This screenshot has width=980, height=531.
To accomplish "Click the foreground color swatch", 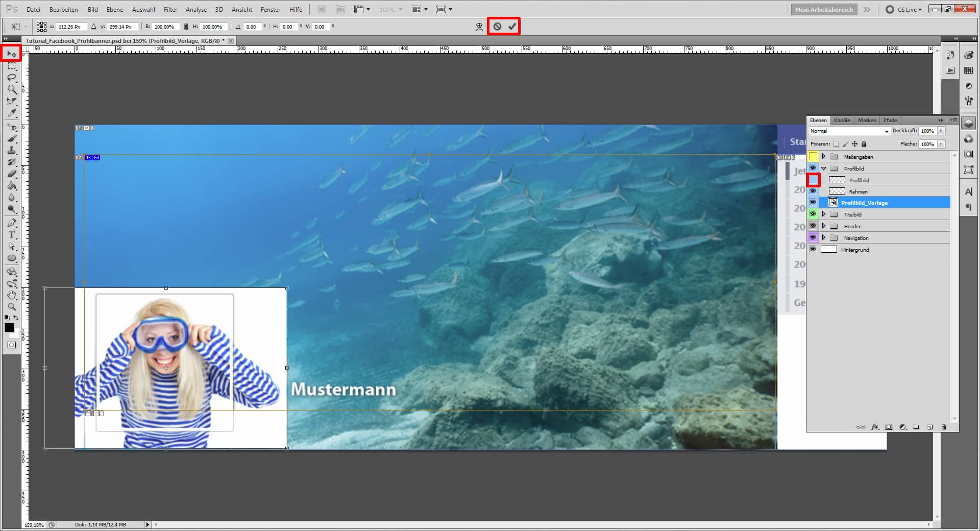I will click(8, 328).
